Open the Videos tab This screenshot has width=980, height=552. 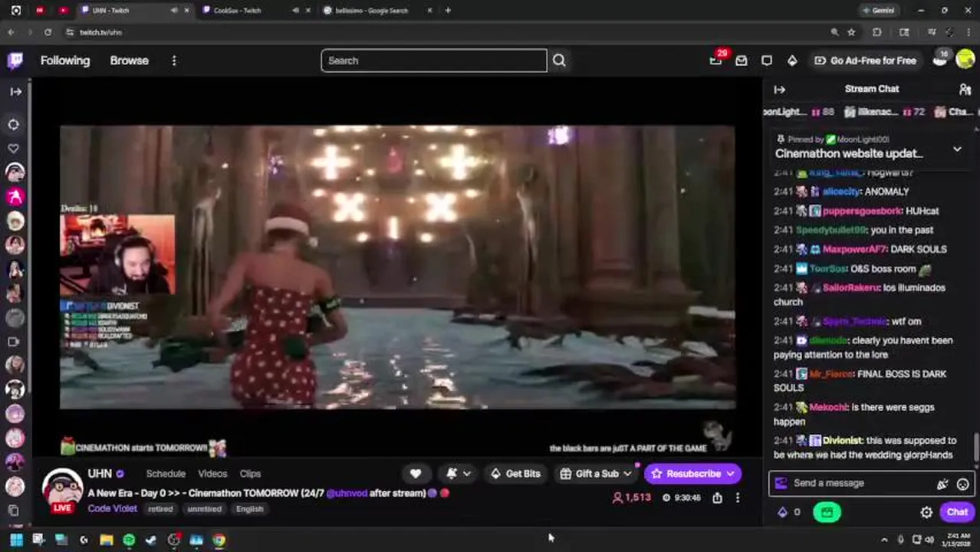(x=212, y=474)
